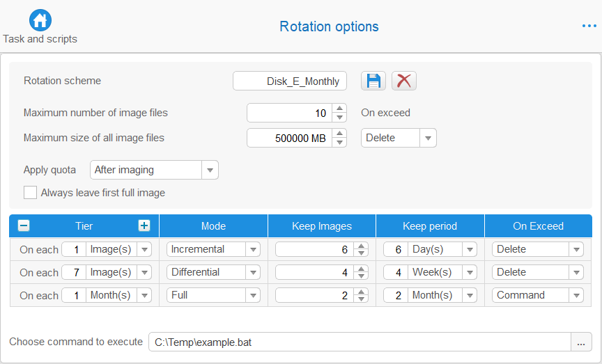The width and height of the screenshot is (602, 364).
Task: Open the Apply quota dropdown
Action: click(x=154, y=170)
